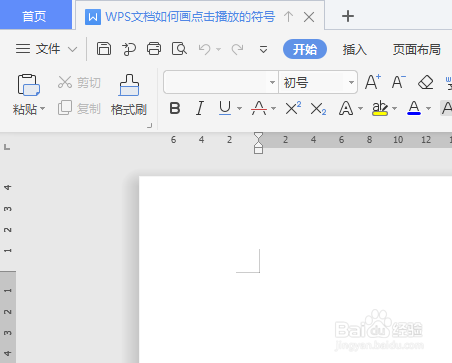The width and height of the screenshot is (452, 363).
Task: Expand quick access toolbar customization
Action: click(x=263, y=49)
